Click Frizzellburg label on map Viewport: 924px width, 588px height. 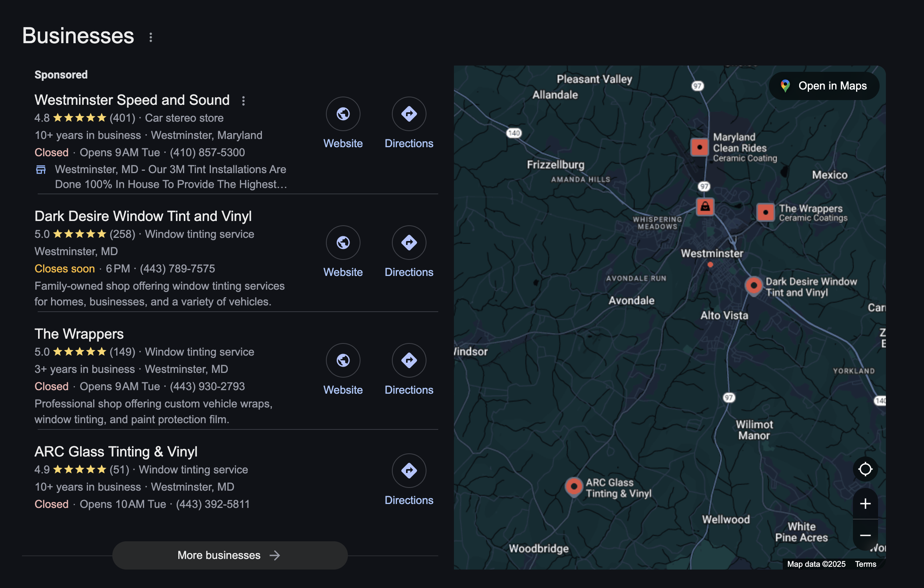pyautogui.click(x=555, y=165)
